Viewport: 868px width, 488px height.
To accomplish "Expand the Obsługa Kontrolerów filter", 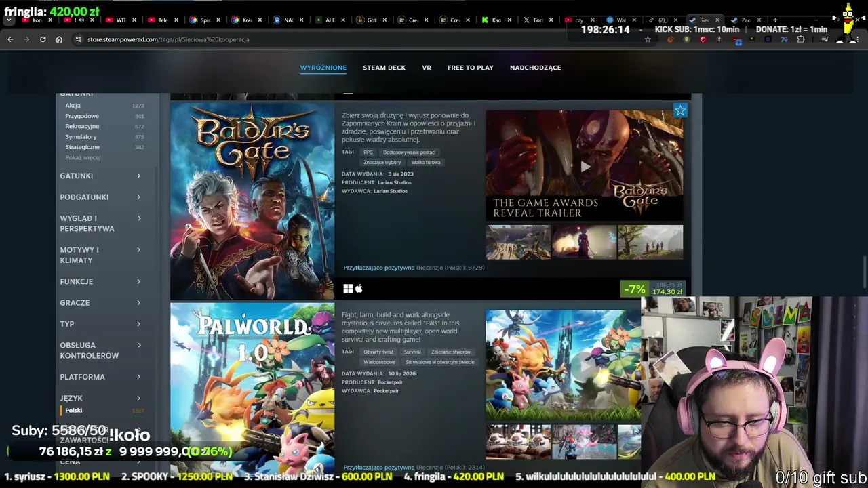I will point(100,350).
